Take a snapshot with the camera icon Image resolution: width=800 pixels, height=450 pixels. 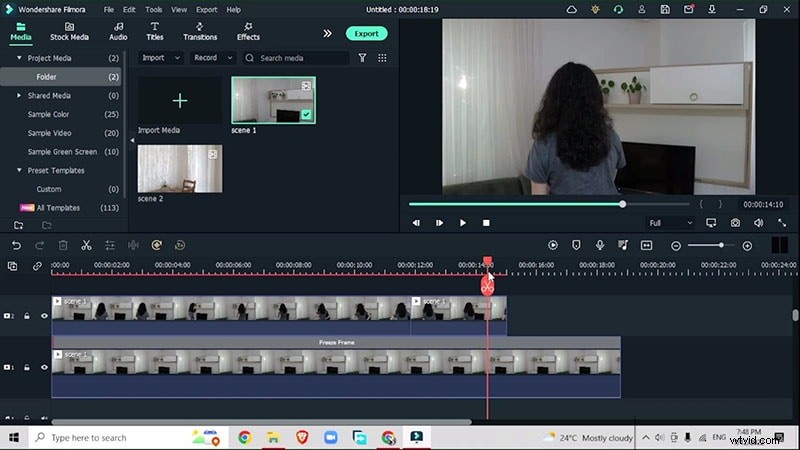(735, 223)
